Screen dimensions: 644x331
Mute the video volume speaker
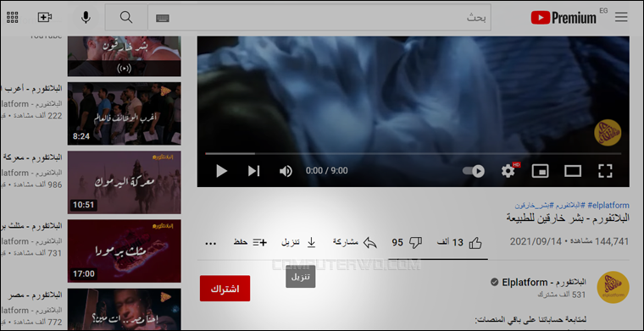click(x=286, y=171)
